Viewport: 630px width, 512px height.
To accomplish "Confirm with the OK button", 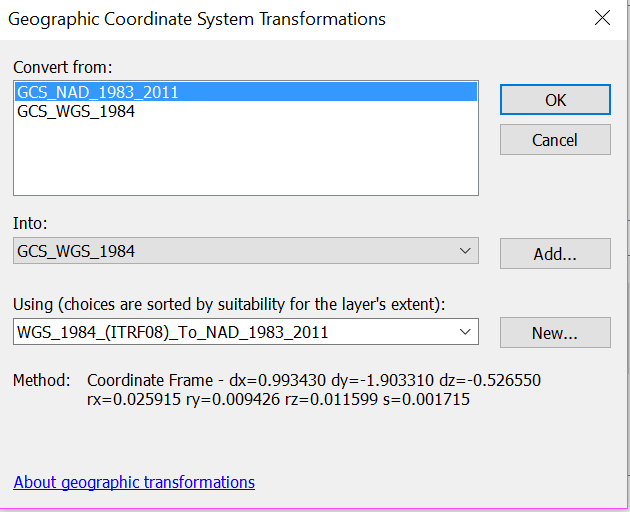I will [555, 100].
